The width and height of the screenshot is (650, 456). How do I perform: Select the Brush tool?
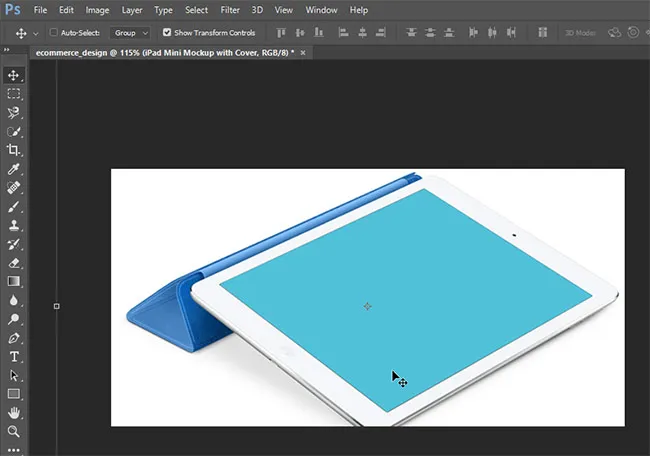[14, 207]
